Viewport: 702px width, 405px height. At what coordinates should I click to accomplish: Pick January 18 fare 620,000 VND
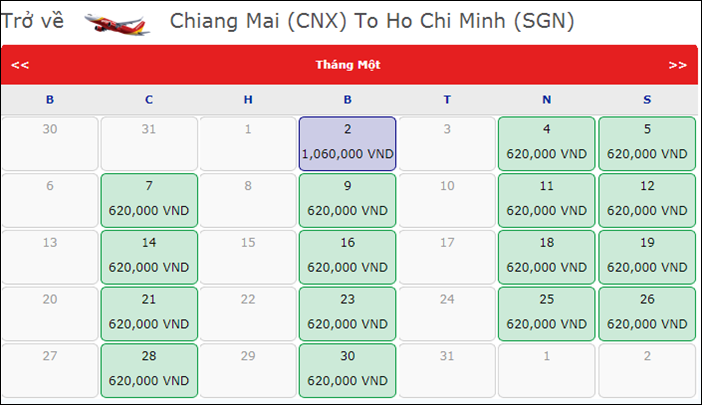(547, 257)
